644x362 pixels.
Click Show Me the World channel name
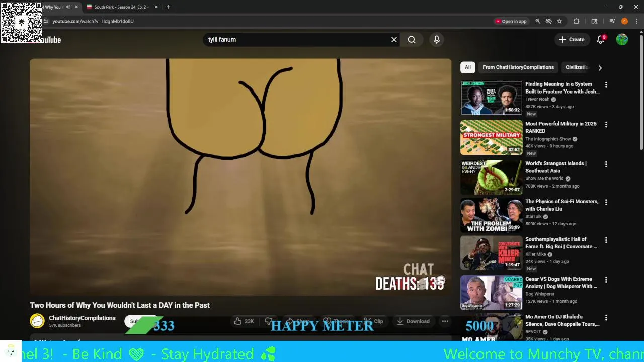coord(544,178)
